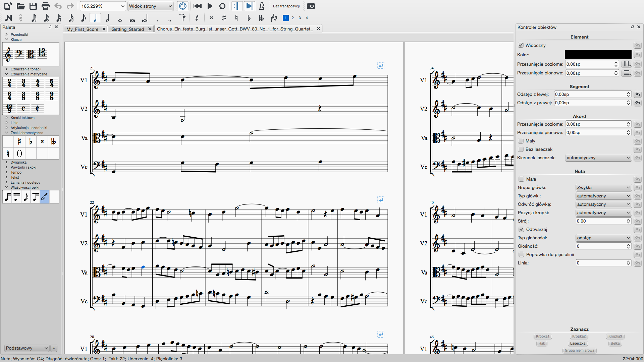Toggle pan score during playback
This screenshot has height=362, width=644.
(x=249, y=6)
